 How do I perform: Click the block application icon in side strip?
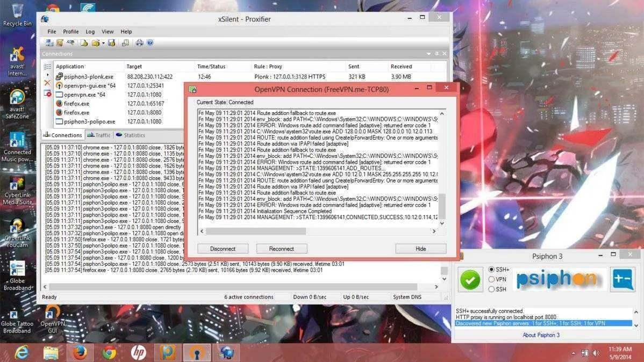click(48, 93)
